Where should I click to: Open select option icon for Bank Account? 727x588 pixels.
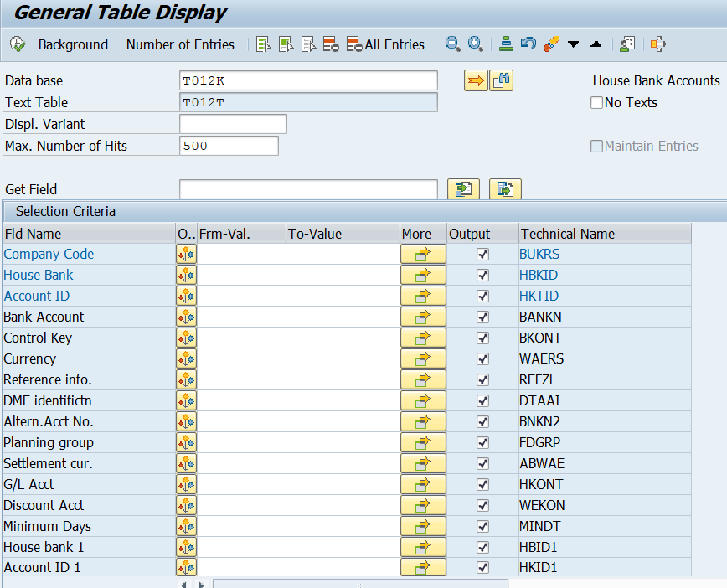187,317
